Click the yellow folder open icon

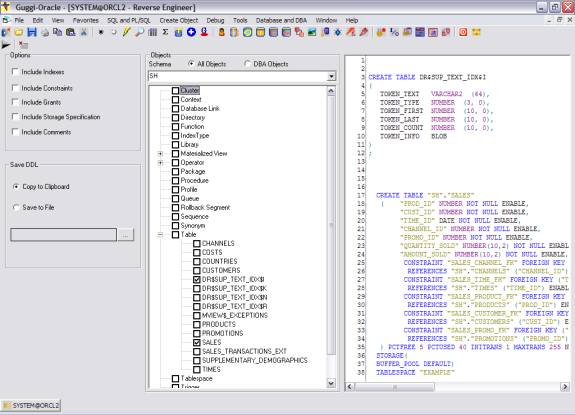click(19, 32)
